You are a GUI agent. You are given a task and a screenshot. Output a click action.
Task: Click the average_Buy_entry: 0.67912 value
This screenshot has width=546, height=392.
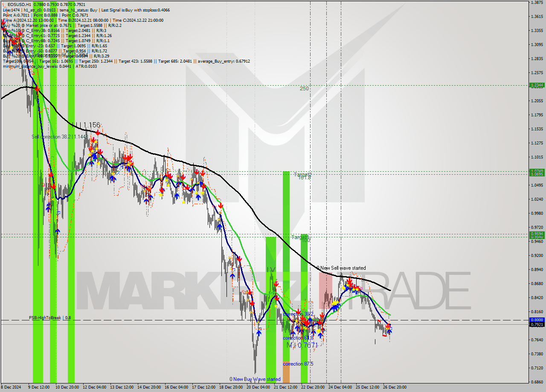[224, 61]
